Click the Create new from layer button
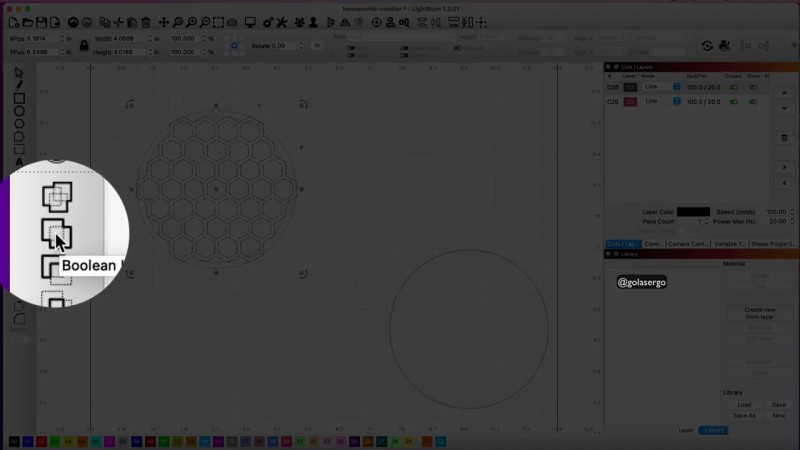 point(760,313)
